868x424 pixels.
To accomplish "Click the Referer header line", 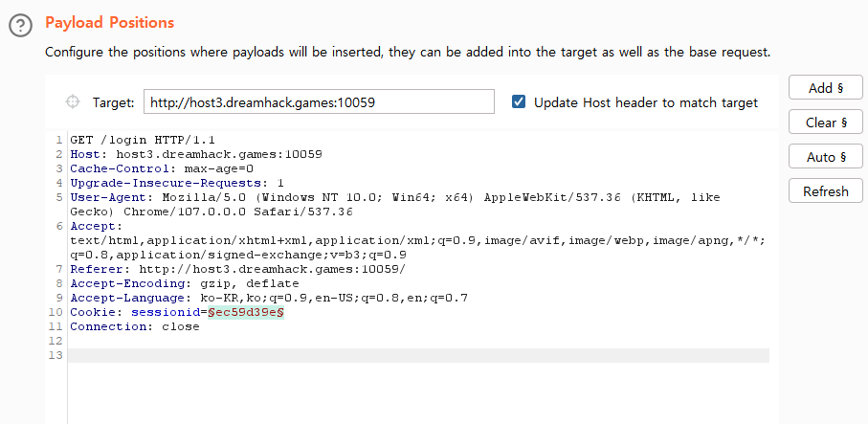I will (238, 270).
